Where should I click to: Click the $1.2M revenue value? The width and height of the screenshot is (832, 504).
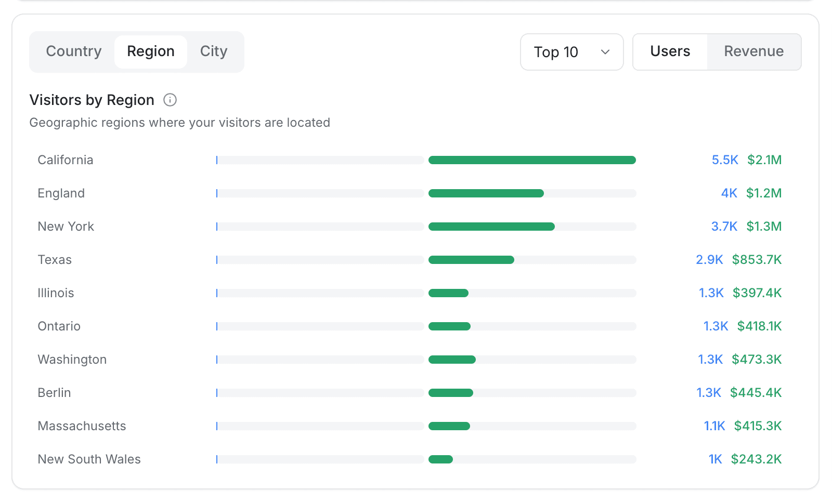764,193
